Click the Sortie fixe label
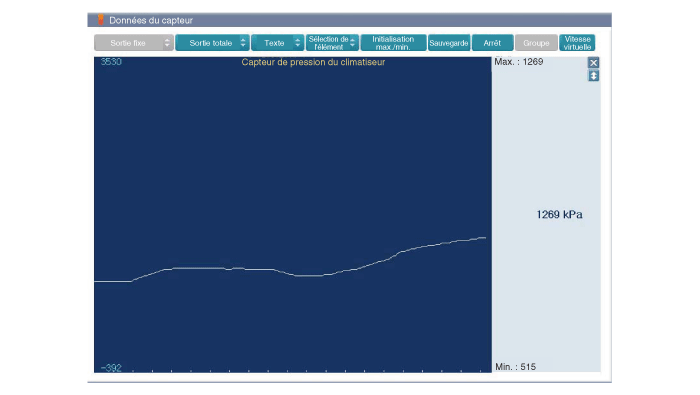Screen dimensions: 700x395 pos(128,43)
